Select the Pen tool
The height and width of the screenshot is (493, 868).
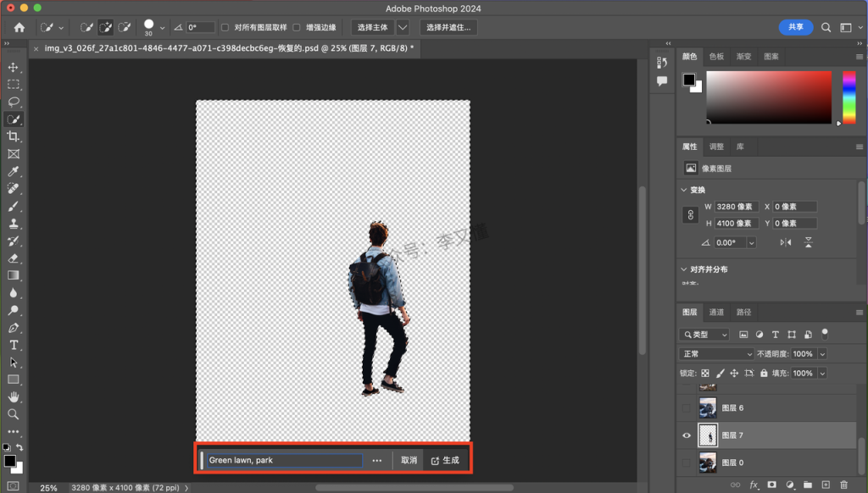coord(14,328)
